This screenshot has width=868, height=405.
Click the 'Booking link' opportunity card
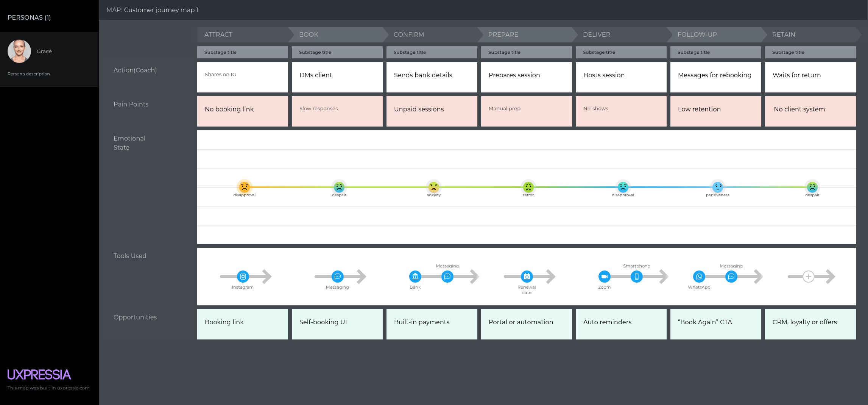coord(243,324)
